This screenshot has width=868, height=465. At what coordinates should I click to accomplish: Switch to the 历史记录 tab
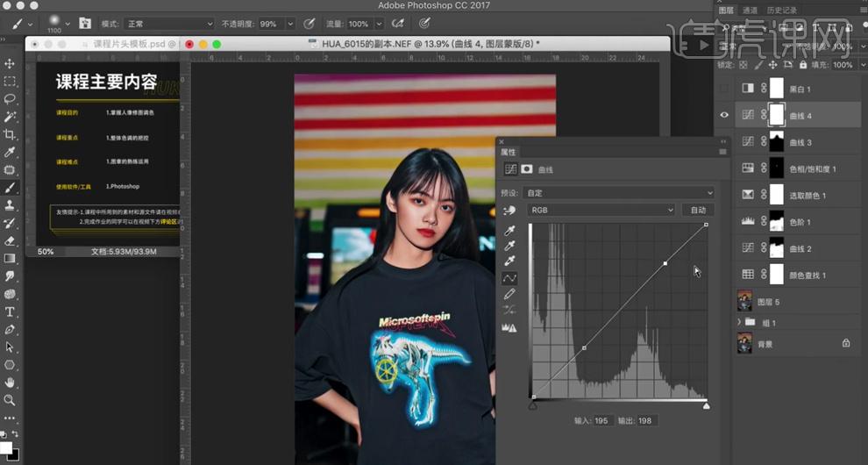coord(782,10)
